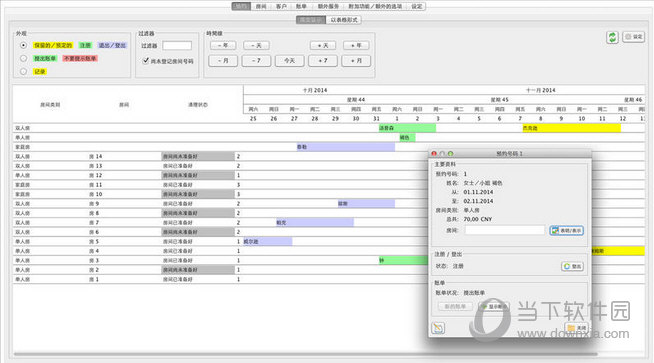
Task: Open the 设定 button beside refresh icon
Action: 634,37
